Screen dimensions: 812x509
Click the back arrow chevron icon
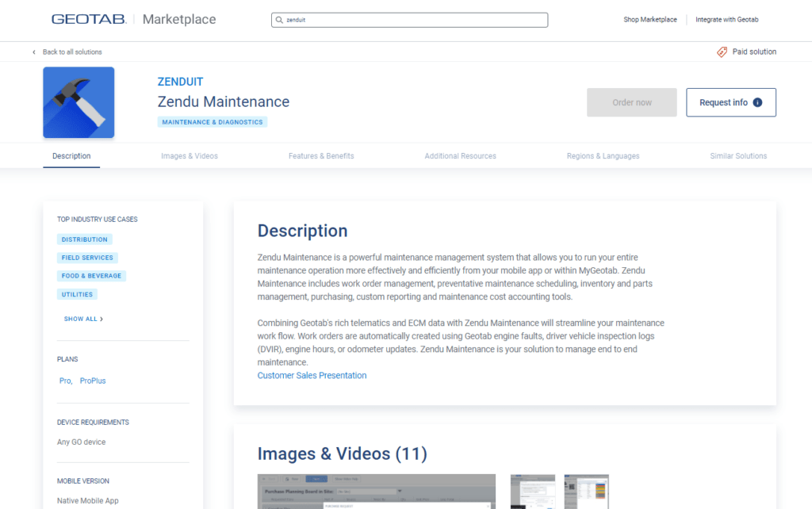[x=34, y=52]
